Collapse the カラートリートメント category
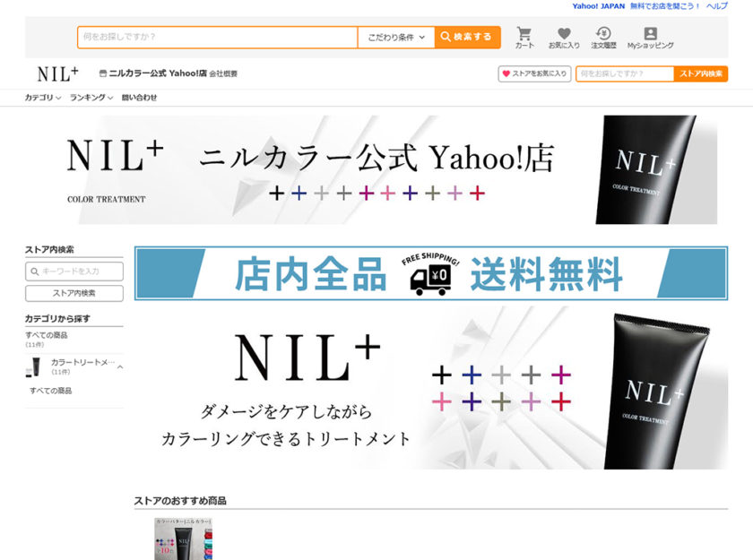Screen dimensions: 753x560 (120, 366)
